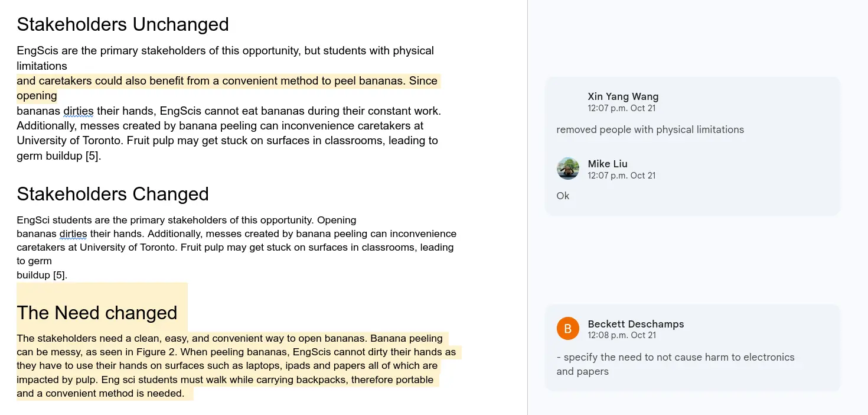
Task: Click the timestamp under Mike Liu
Action: tap(621, 176)
